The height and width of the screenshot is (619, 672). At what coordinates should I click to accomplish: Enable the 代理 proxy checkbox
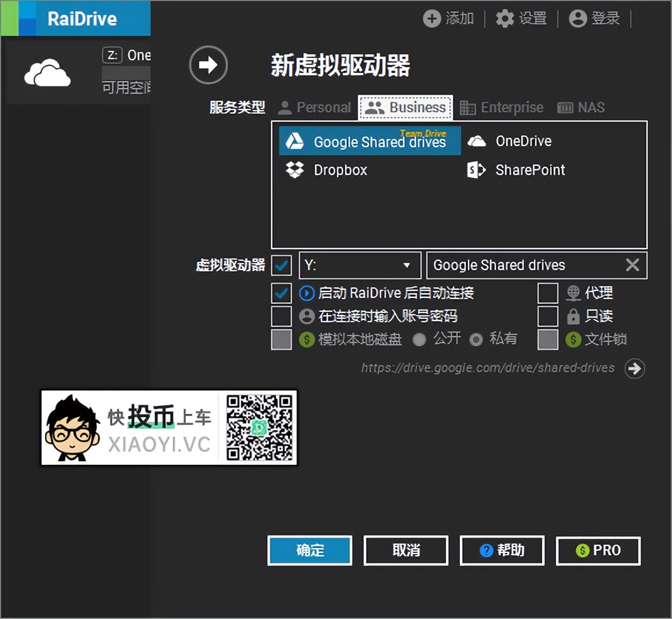(x=547, y=293)
